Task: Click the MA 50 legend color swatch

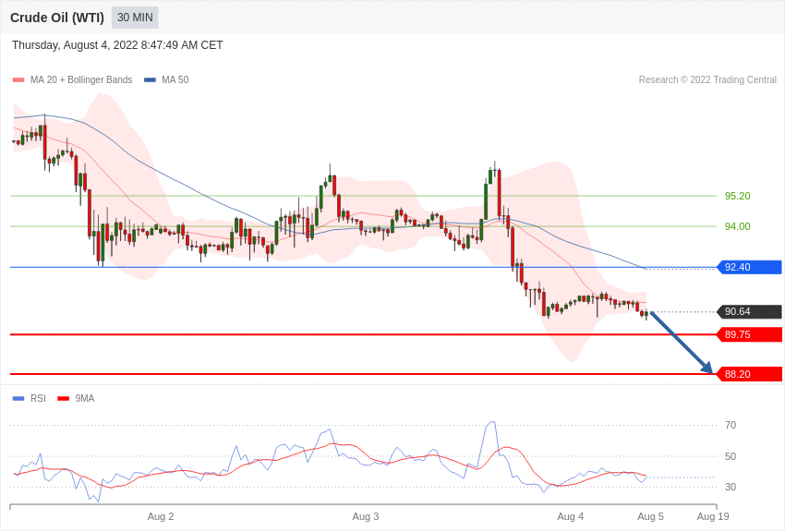Action: 150,79
